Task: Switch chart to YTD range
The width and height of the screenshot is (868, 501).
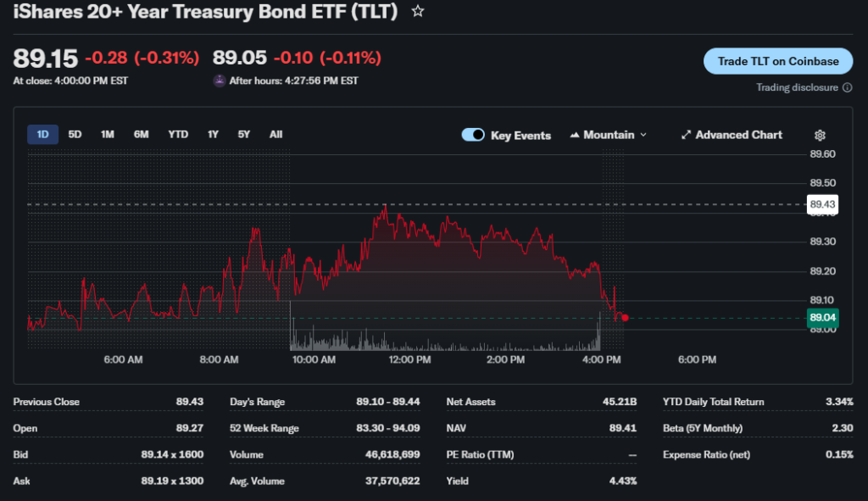Action: pyautogui.click(x=178, y=135)
